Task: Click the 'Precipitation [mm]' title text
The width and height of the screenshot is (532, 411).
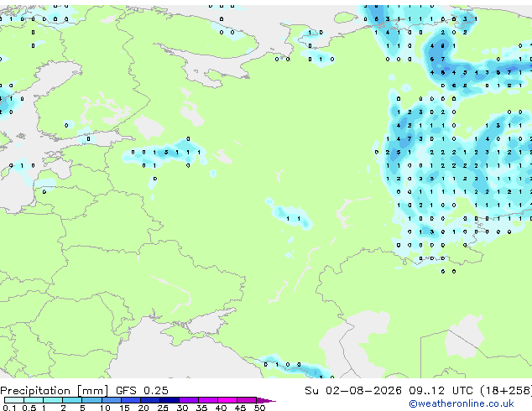Action: pyautogui.click(x=55, y=391)
